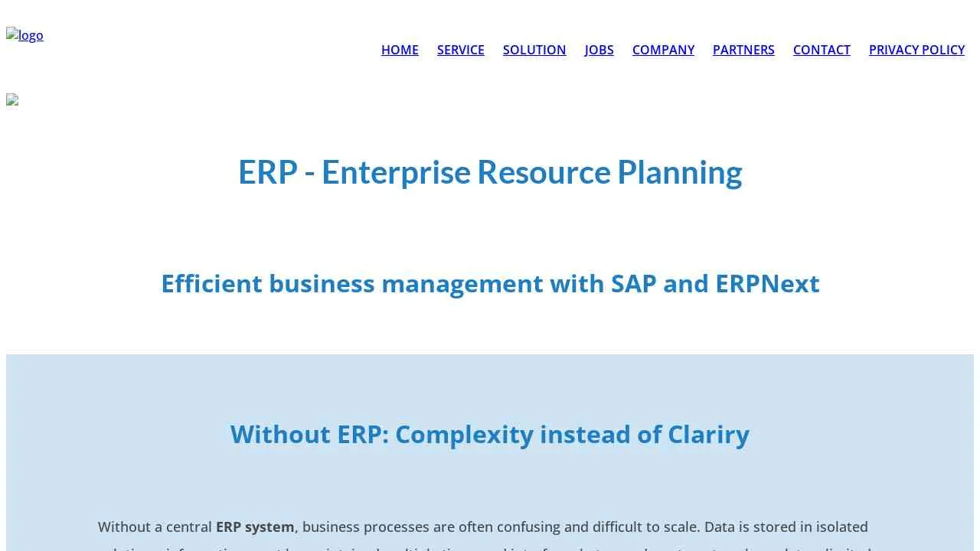Click "Data is stored in isolated" sentence

pyautogui.click(x=786, y=527)
